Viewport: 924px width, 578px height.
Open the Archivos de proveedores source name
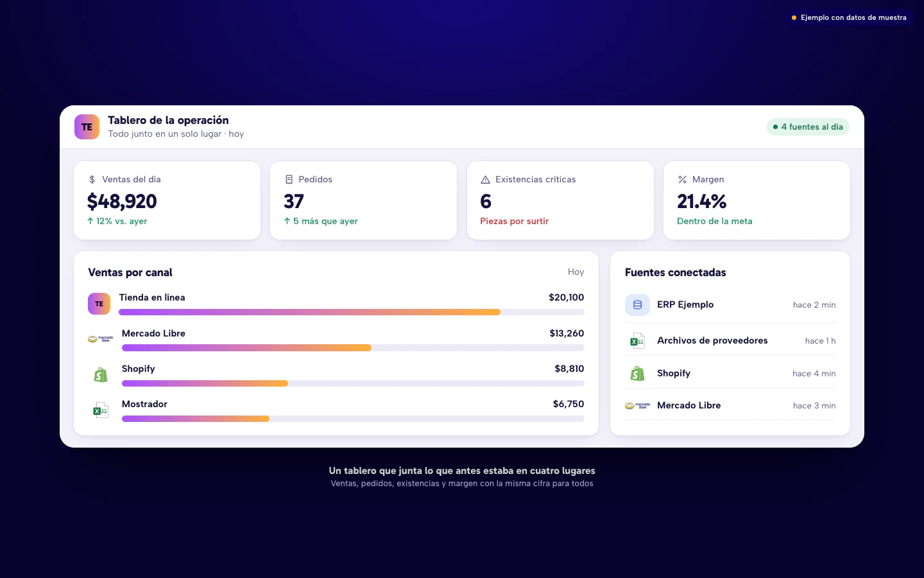(712, 341)
